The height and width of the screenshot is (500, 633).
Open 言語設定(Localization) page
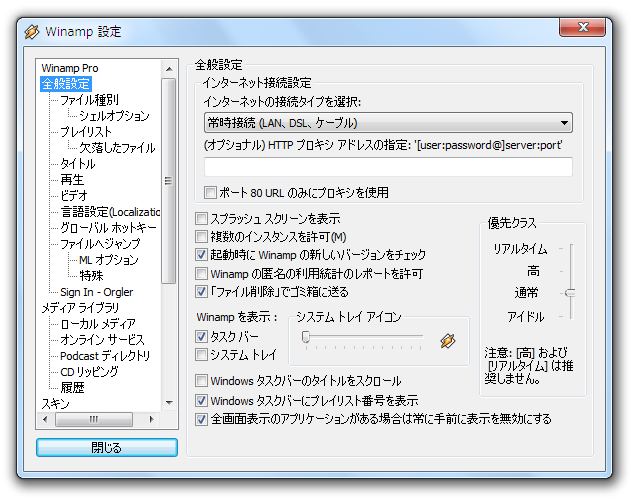[x=110, y=212]
